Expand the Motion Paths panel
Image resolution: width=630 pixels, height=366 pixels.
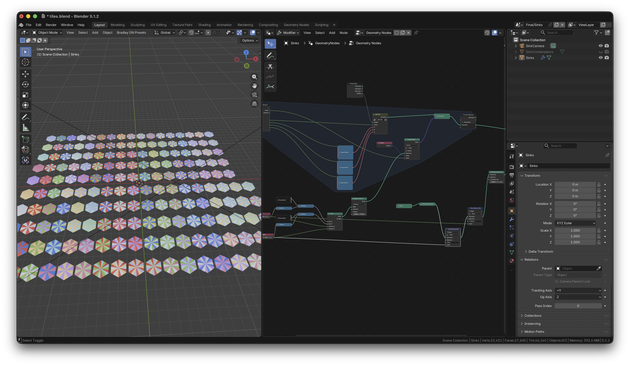[533, 332]
